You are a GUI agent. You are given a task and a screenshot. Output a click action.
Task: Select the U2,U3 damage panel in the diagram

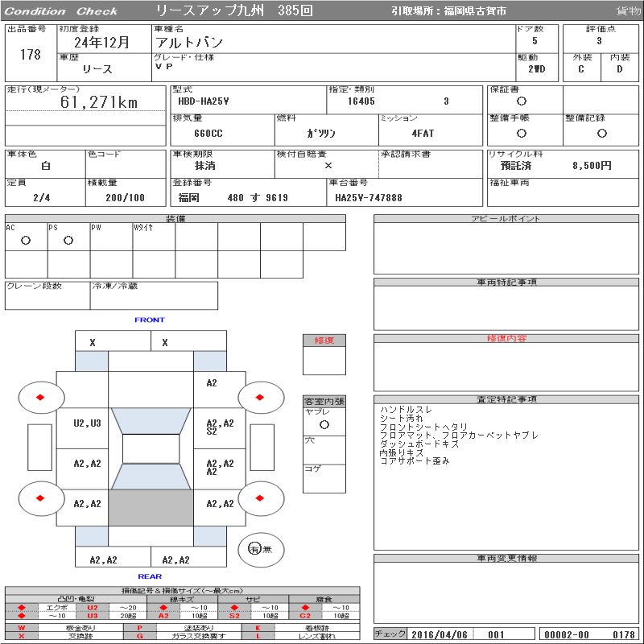pyautogui.click(x=87, y=423)
